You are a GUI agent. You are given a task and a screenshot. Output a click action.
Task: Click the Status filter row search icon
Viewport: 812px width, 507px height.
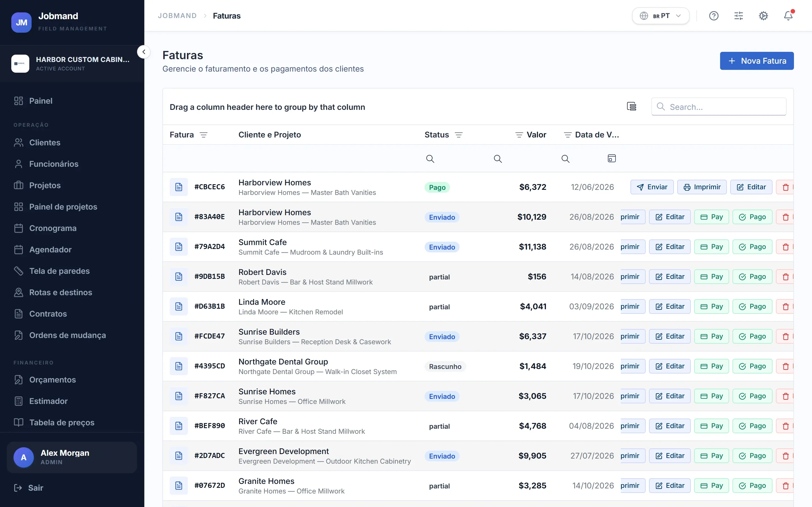point(430,159)
